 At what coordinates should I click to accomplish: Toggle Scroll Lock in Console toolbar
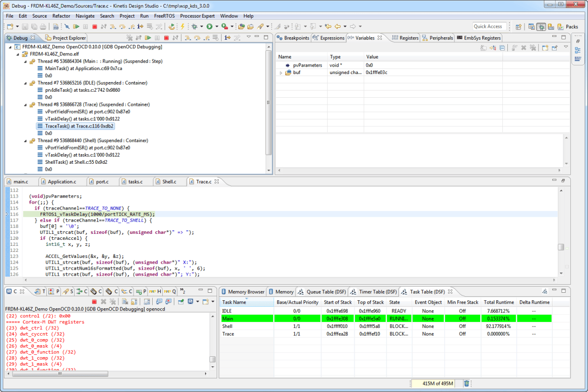(134, 302)
